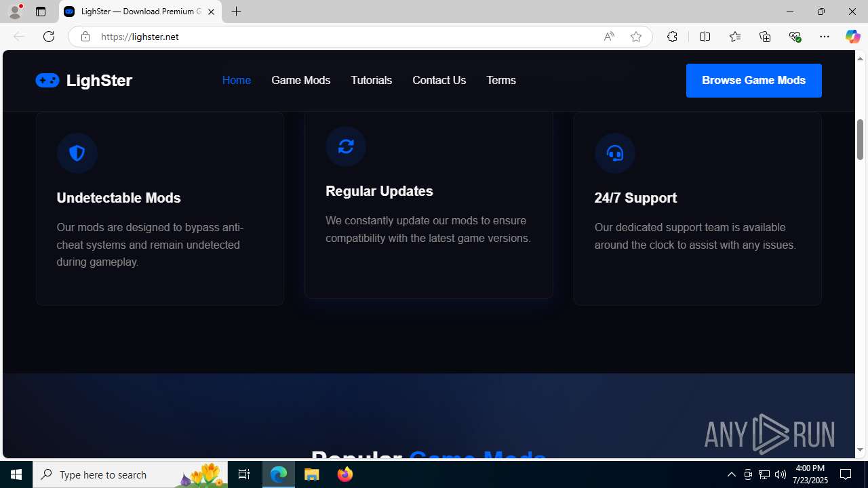Open the Favorites list icon

pos(734,37)
